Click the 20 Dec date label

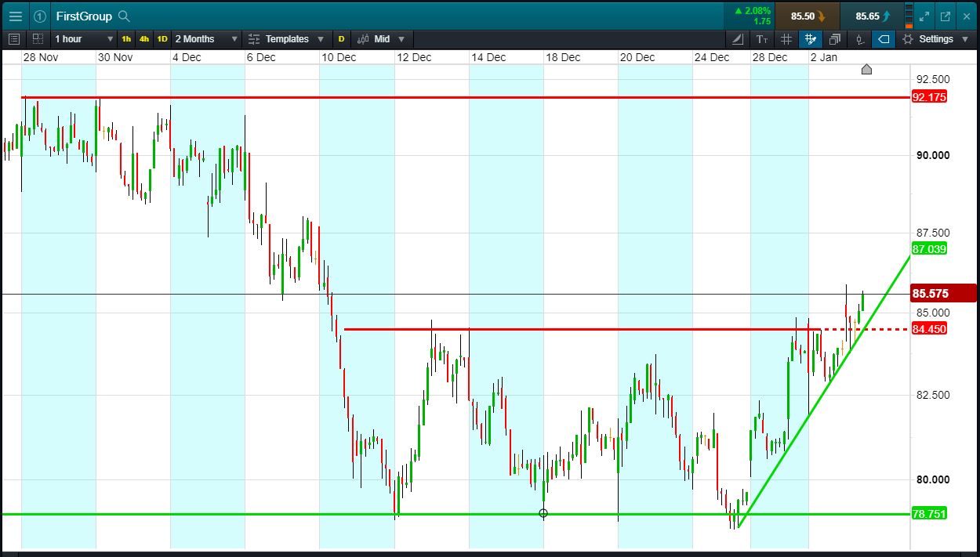[637, 57]
